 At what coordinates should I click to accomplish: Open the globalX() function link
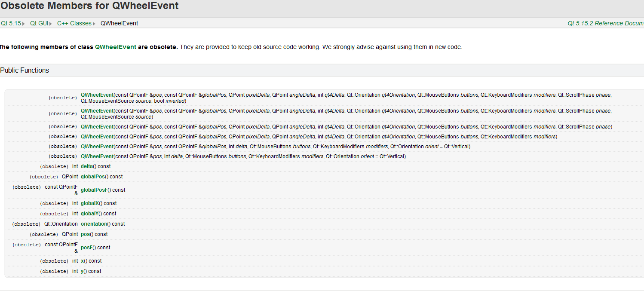click(x=89, y=203)
